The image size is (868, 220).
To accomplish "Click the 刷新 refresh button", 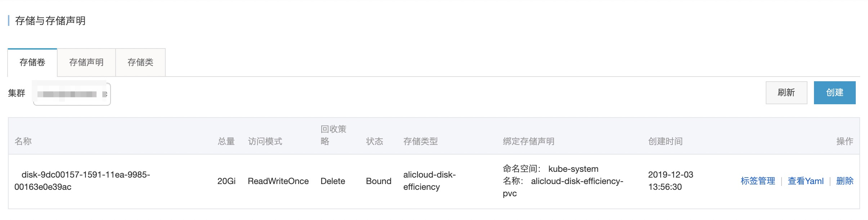I will point(786,93).
